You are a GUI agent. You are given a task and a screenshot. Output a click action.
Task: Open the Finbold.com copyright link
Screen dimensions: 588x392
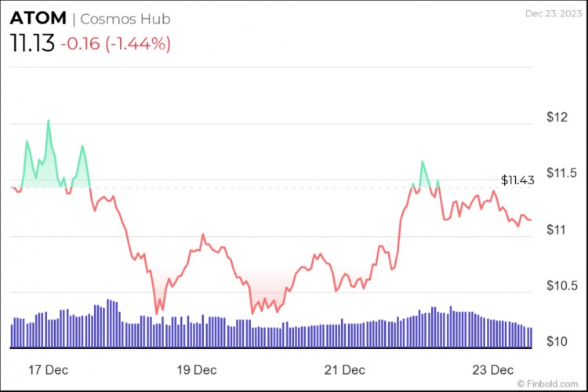point(547,383)
